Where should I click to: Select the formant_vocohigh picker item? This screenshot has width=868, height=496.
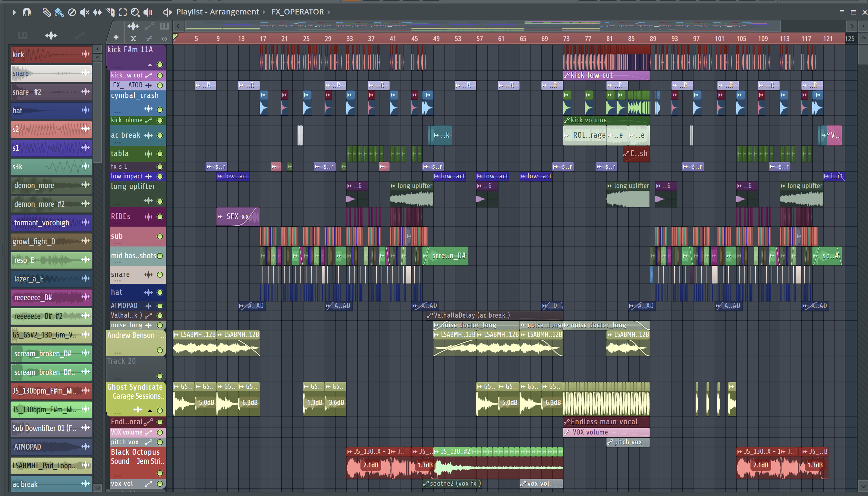tap(51, 222)
